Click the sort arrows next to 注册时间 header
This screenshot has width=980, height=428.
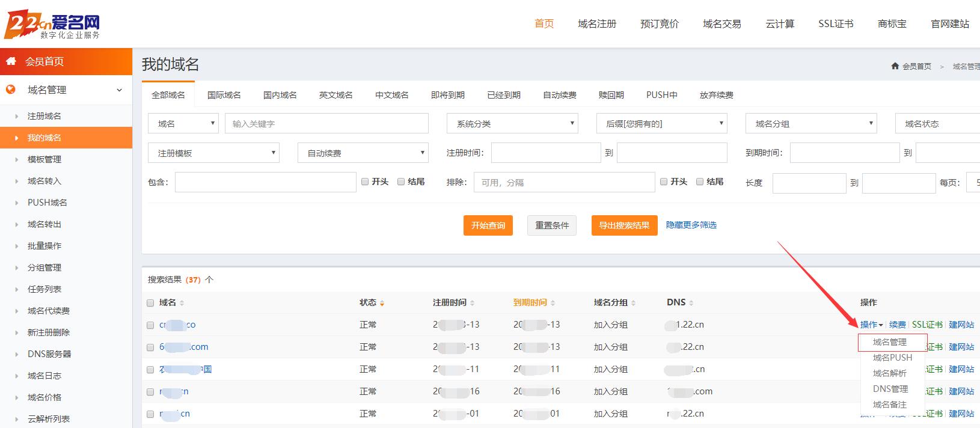[472, 303]
